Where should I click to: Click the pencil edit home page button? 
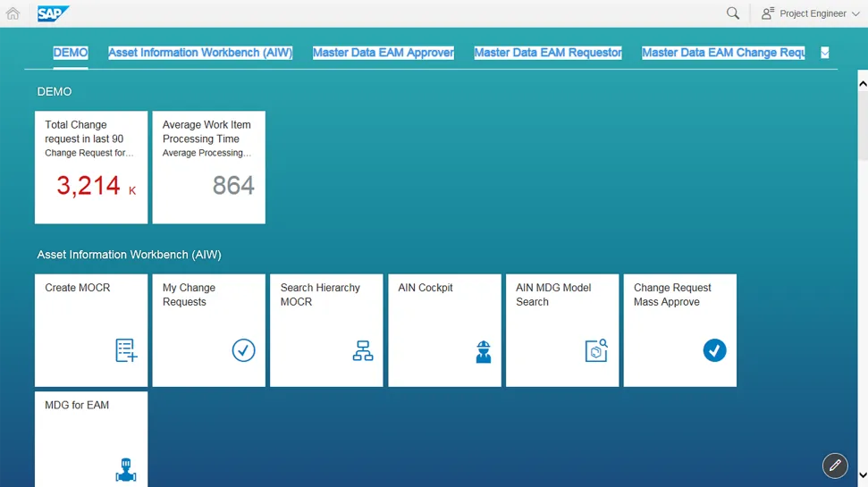(x=834, y=466)
